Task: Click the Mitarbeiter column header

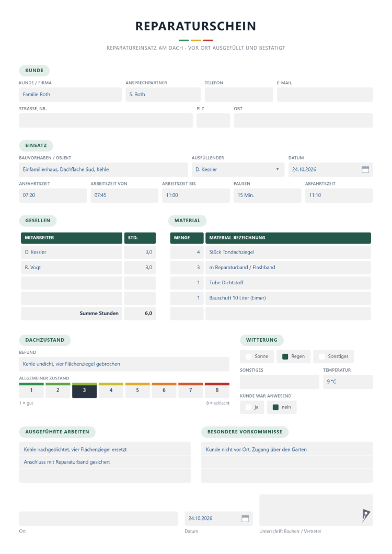Action: click(72, 238)
